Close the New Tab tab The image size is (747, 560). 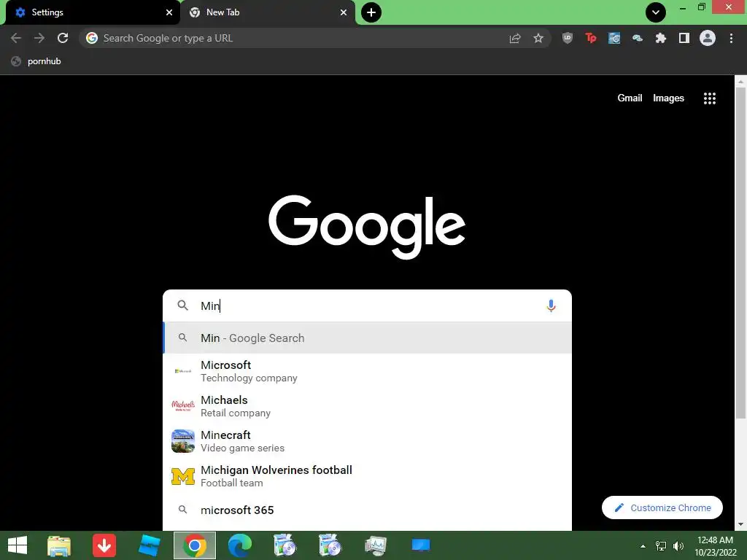point(344,12)
